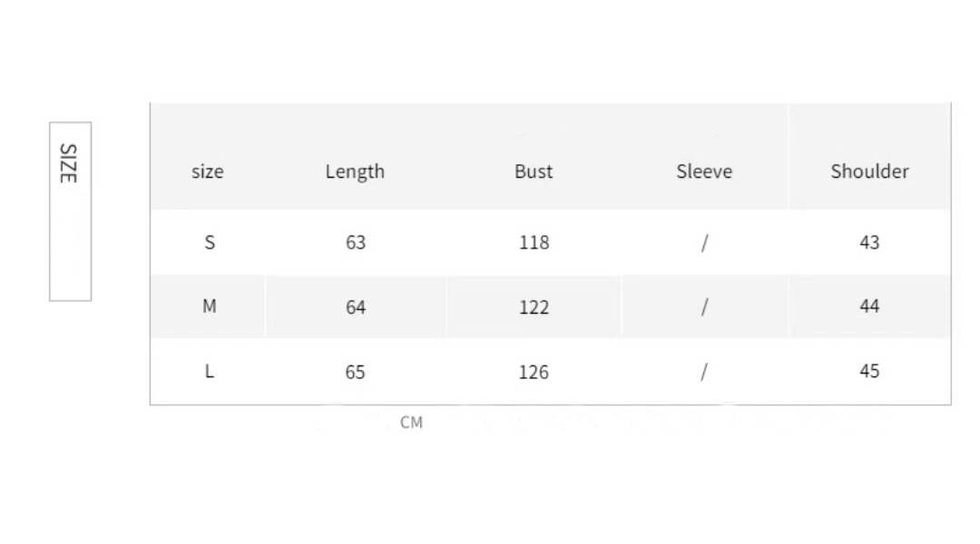Select the Sleeve column header
The image size is (980, 544).
click(704, 171)
